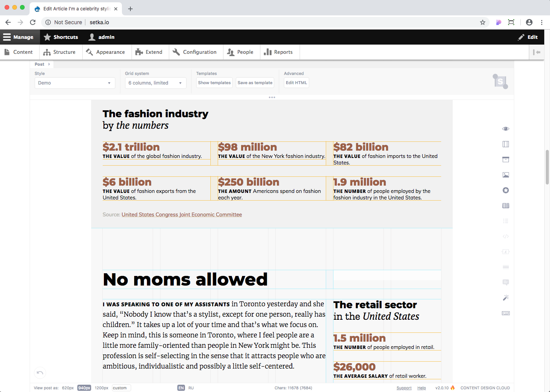This screenshot has height=392, width=550.
Task: Open the Structure menu
Action: coord(60,52)
